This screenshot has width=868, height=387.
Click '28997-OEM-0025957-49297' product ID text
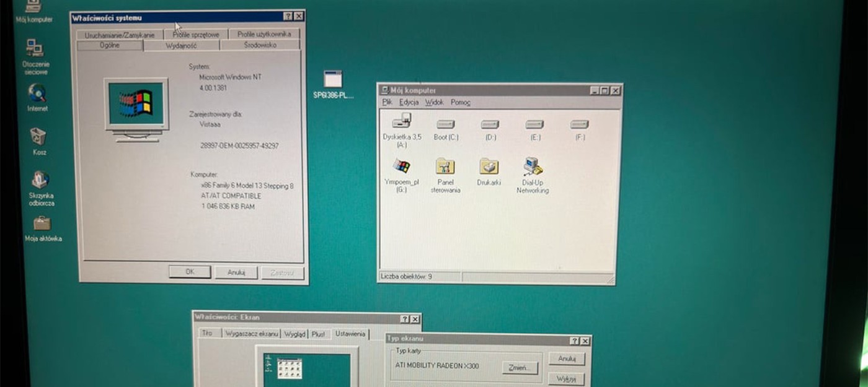click(239, 146)
